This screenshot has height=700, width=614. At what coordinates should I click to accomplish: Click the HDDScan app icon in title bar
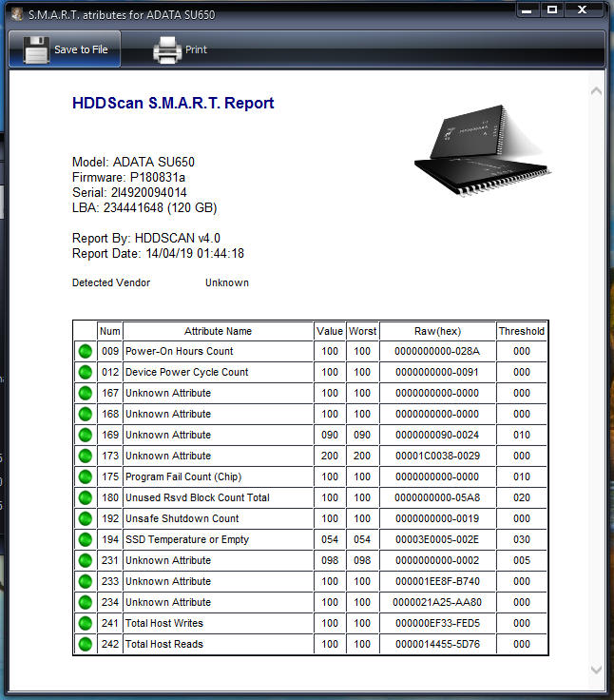[x=17, y=14]
